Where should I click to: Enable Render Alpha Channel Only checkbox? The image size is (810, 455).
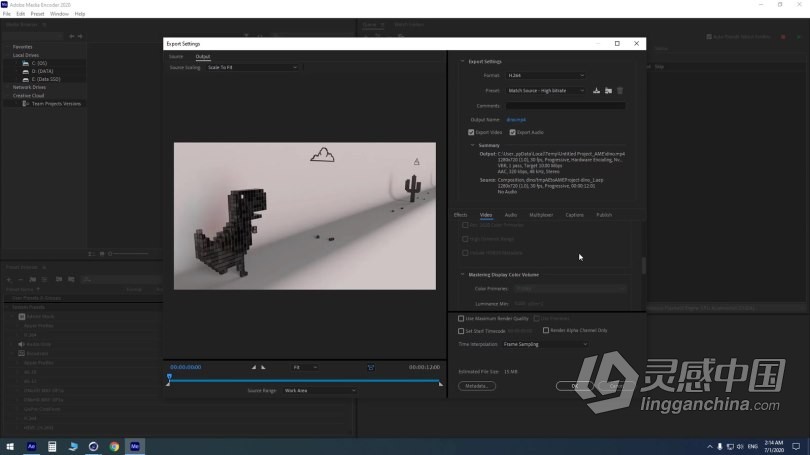[546, 331]
